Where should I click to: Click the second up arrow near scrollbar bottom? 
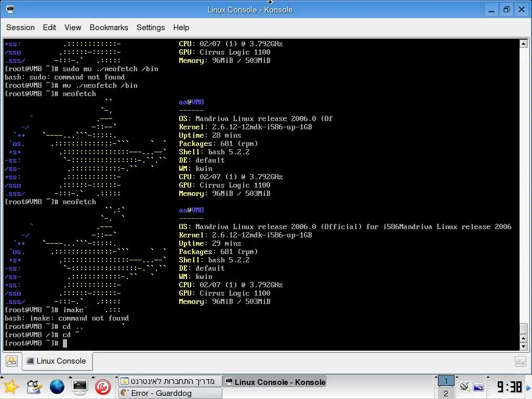point(524,338)
